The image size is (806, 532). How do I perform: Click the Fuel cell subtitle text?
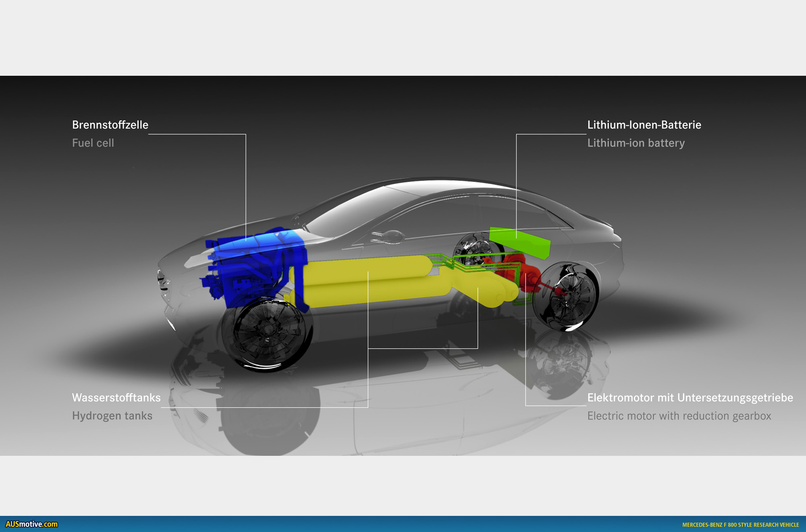coord(93,143)
